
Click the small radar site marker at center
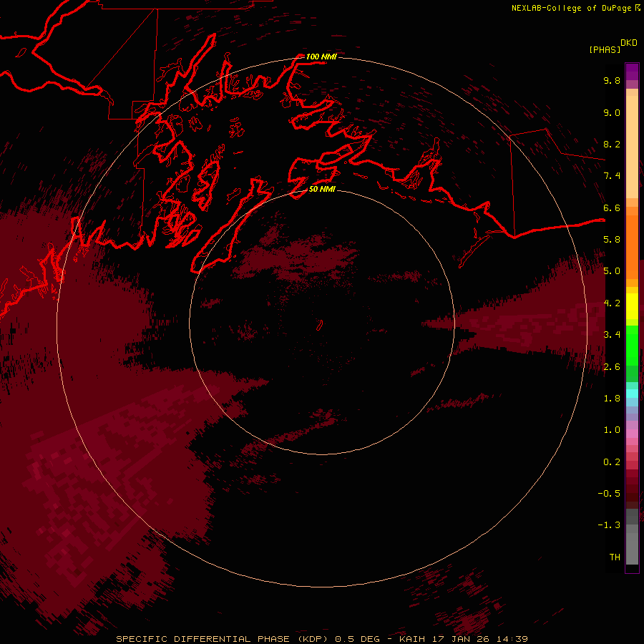(320, 325)
